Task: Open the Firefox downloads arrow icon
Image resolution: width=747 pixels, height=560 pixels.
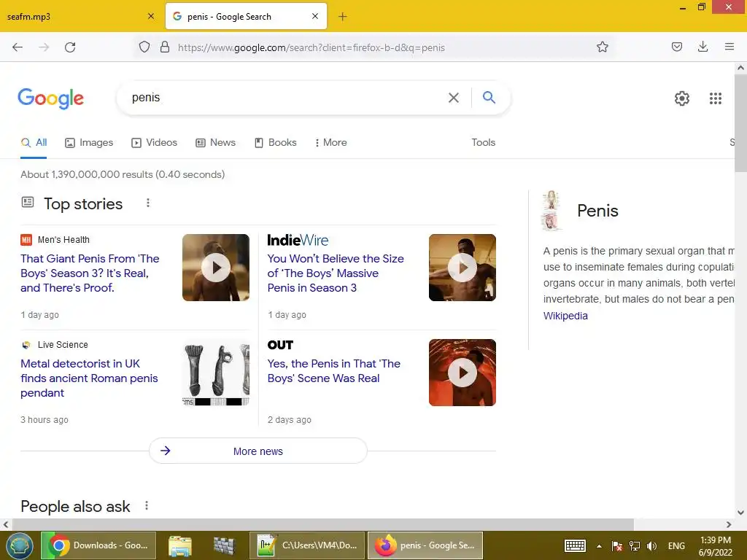Action: click(703, 47)
